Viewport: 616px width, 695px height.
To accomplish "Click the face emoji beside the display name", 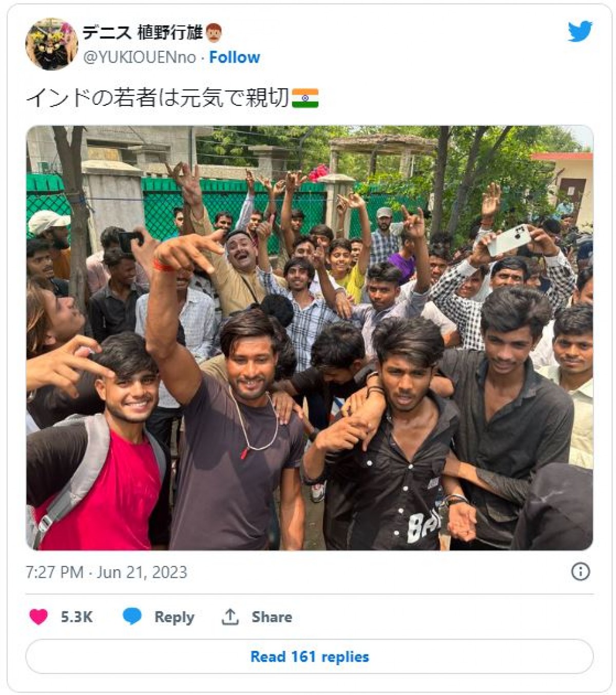I will [214, 33].
